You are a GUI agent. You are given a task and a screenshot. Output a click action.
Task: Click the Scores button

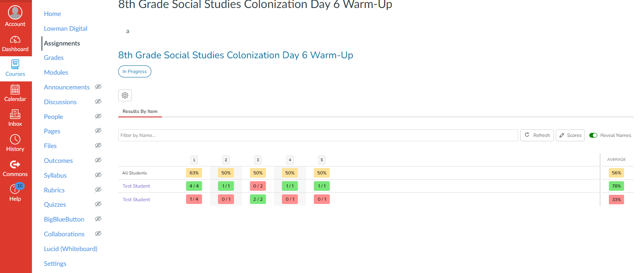tap(570, 135)
